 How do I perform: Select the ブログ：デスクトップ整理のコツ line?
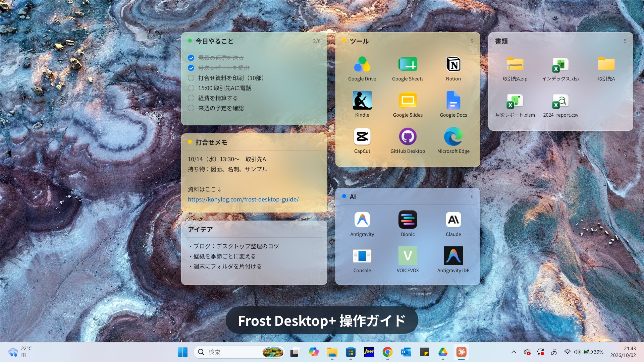pyautogui.click(x=234, y=246)
